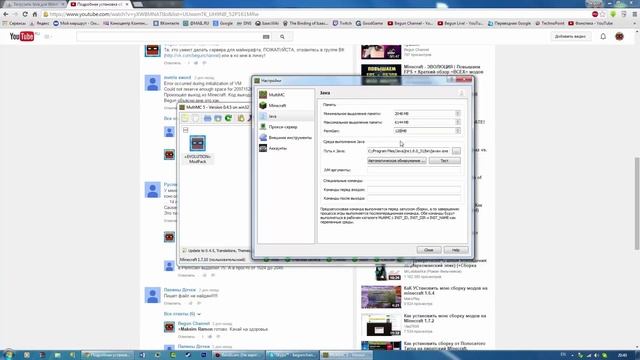Reload the browser page
The width and height of the screenshot is (640, 360).
[25, 14]
